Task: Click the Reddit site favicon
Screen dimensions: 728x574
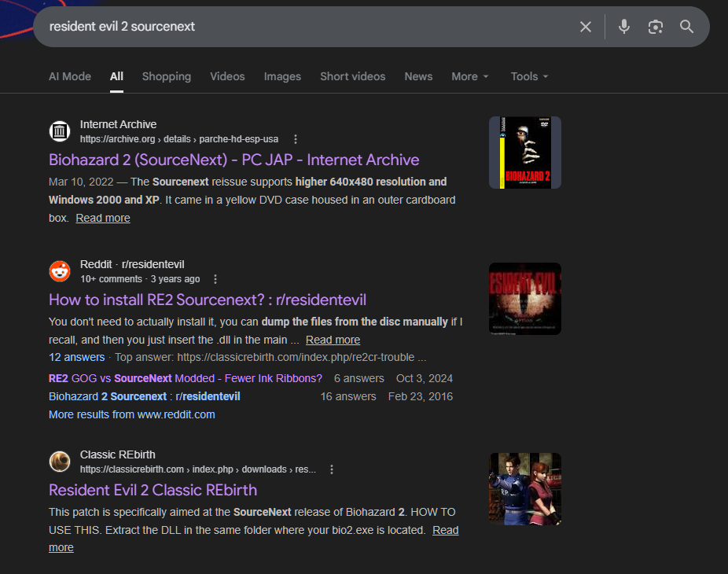Action: [60, 272]
